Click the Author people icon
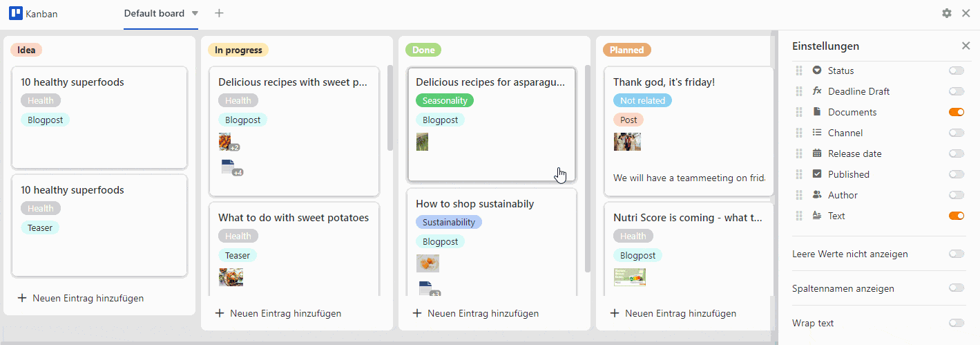 click(x=817, y=195)
